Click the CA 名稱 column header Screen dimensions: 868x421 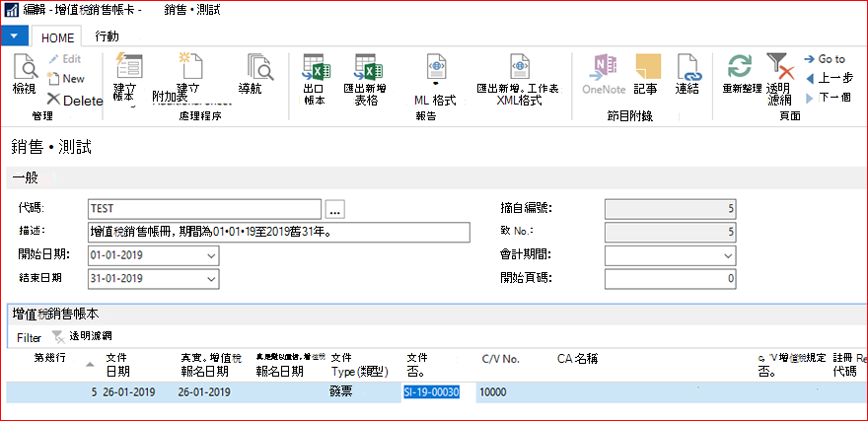577,359
